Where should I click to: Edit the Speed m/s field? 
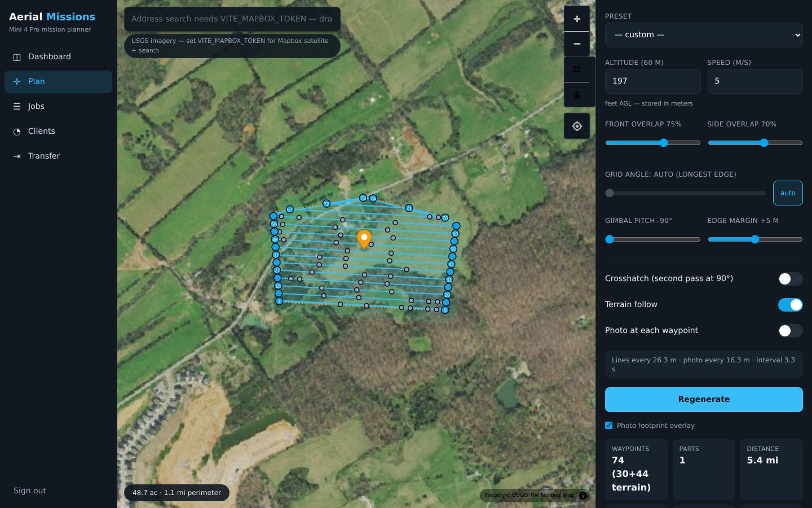pos(755,81)
